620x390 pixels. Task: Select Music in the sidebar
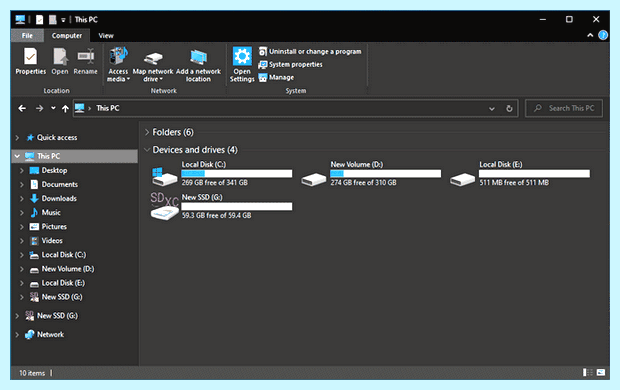tap(51, 212)
